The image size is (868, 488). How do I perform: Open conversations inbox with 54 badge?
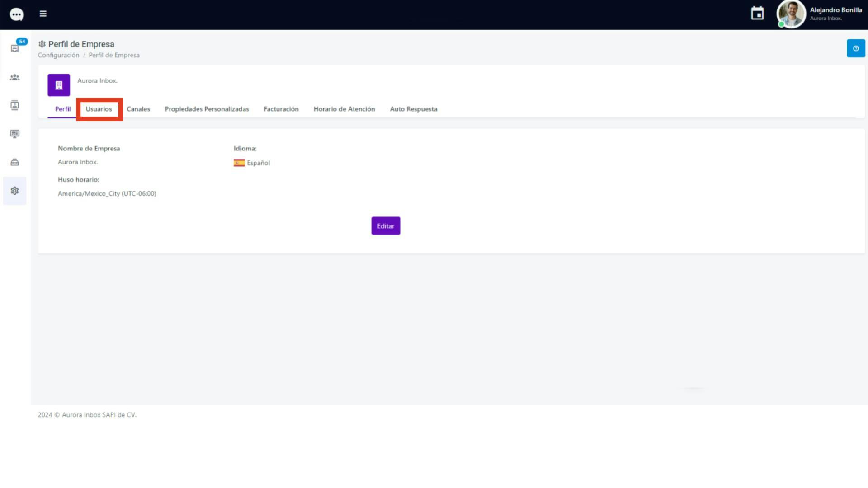point(15,48)
